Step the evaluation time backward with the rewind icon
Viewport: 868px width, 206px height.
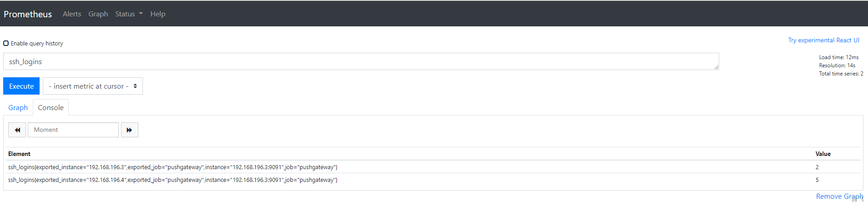(x=17, y=130)
